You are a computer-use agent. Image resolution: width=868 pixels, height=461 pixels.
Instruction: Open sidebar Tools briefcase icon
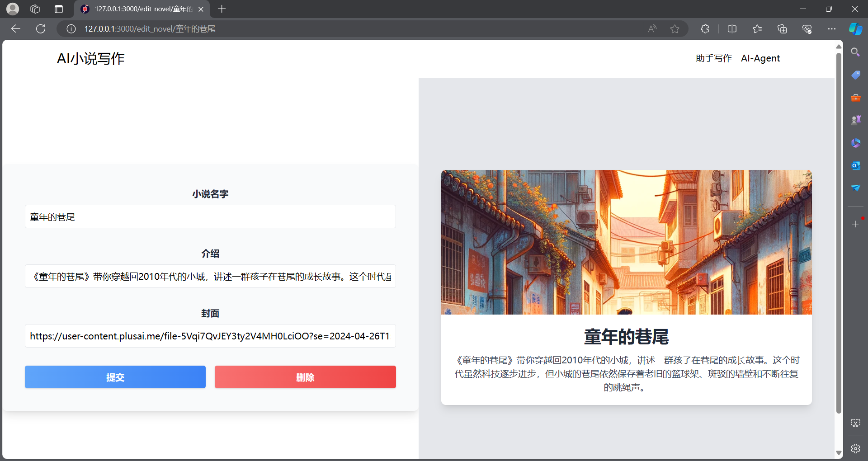855,98
